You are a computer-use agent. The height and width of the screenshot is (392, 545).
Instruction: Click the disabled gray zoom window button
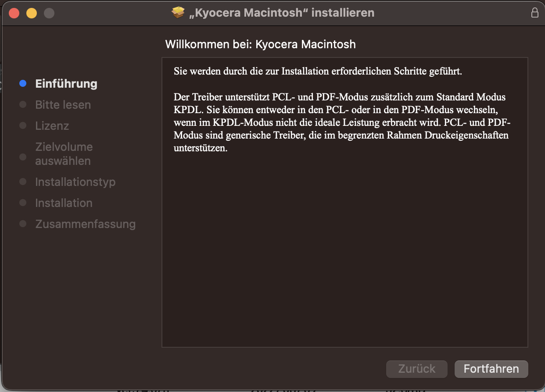[49, 13]
